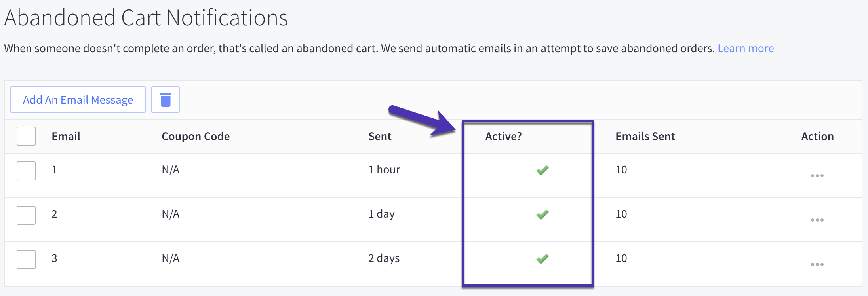Check the box for email 2
This screenshot has width=868, height=296.
pos(26,215)
